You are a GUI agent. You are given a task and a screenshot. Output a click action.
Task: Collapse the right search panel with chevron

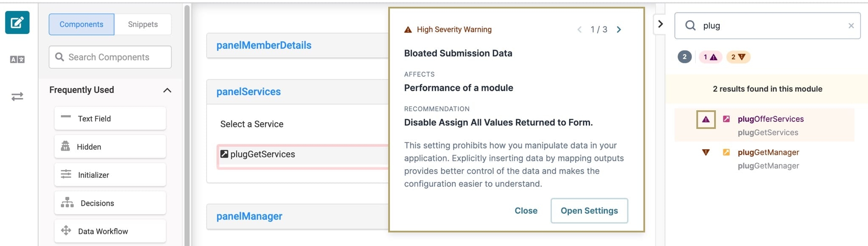(660, 24)
